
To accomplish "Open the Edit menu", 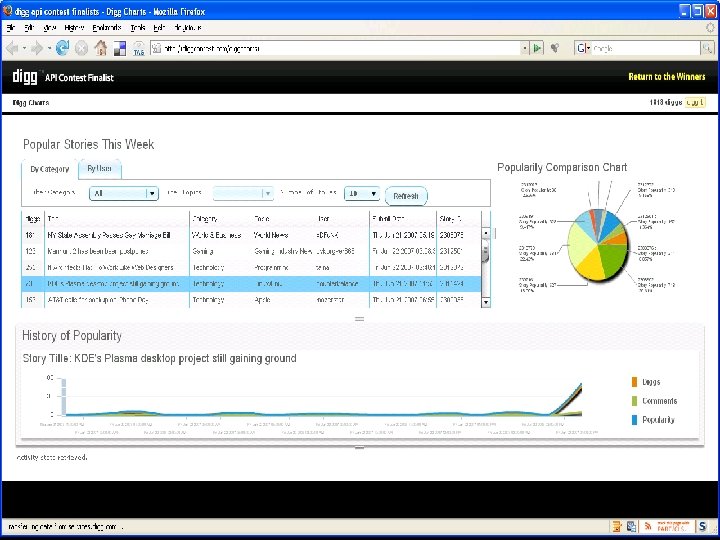I will (x=29, y=28).
